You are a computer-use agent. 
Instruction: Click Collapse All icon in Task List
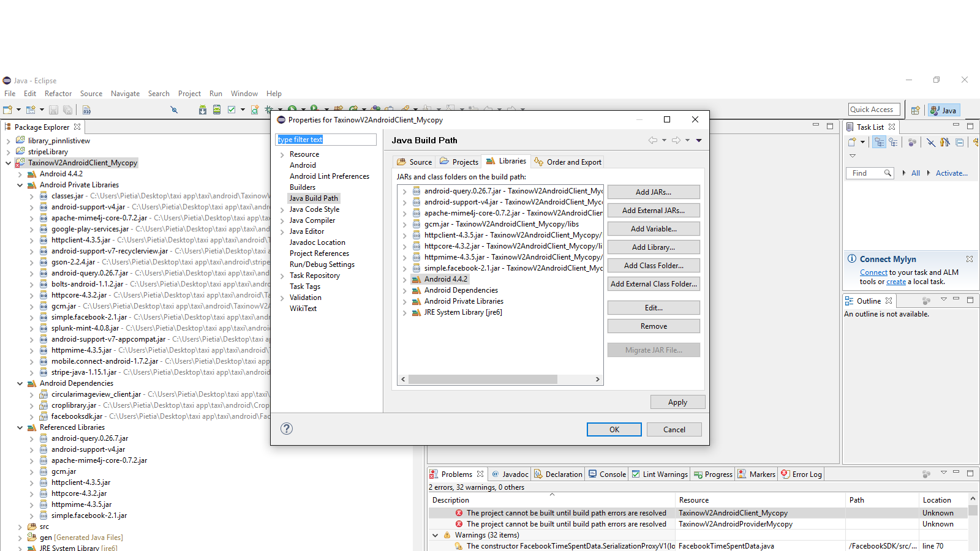pyautogui.click(x=960, y=142)
